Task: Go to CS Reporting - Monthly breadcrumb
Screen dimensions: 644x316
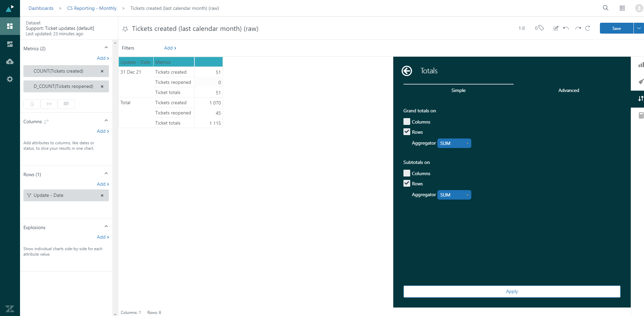Action: [92, 8]
